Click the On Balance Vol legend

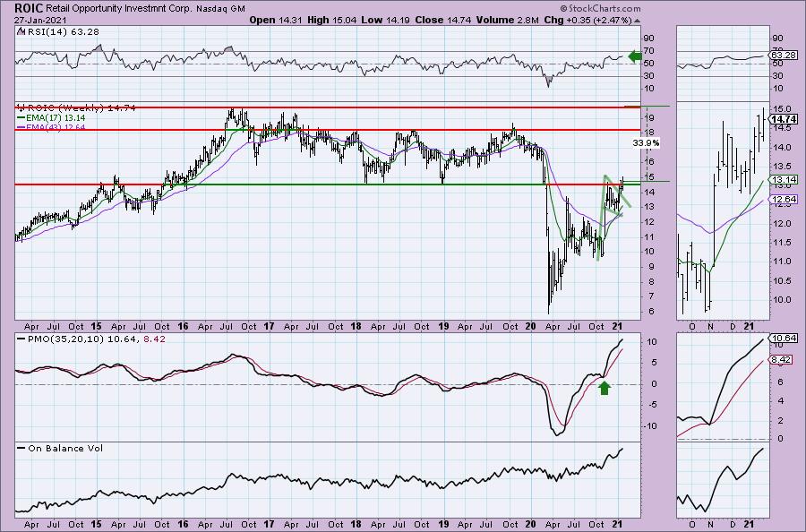(60, 448)
